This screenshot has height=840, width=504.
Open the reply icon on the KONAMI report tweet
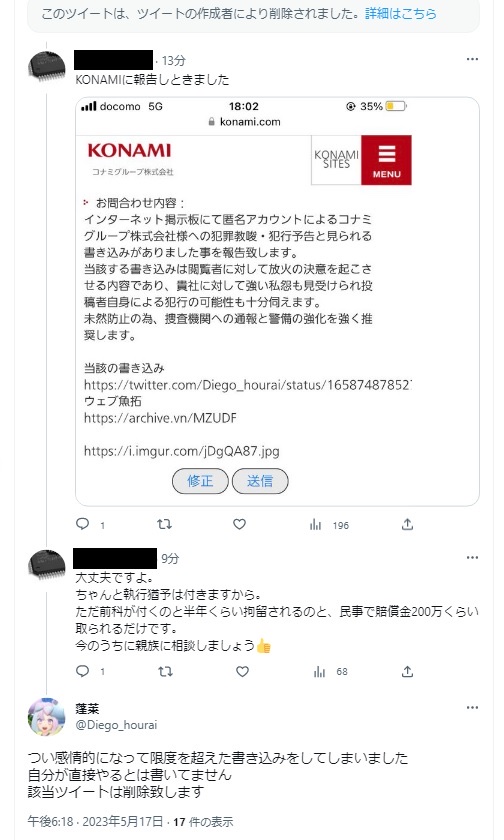pyautogui.click(x=83, y=524)
